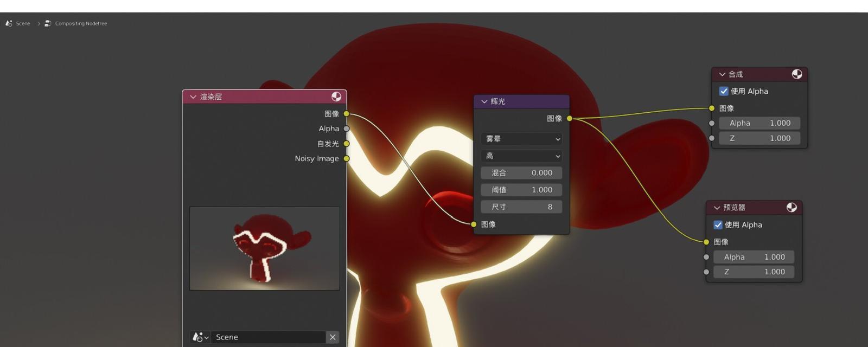Click Z value field in 合成 node
Image resolution: width=868 pixels, height=347 pixels.
[x=759, y=138]
